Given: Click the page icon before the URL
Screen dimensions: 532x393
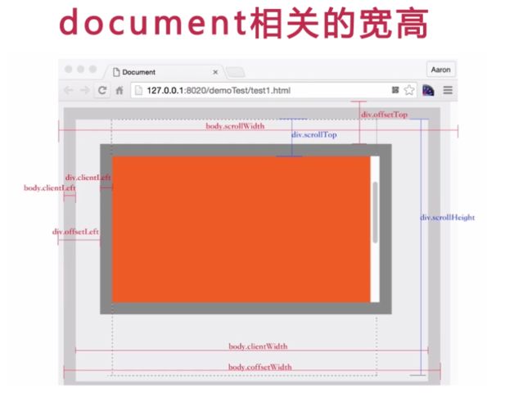Looking at the screenshot, I should (x=138, y=90).
